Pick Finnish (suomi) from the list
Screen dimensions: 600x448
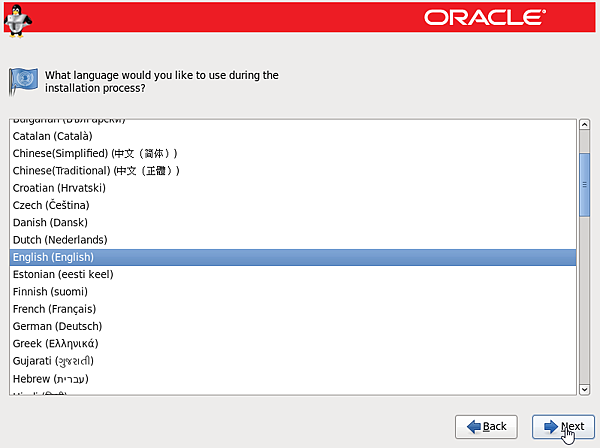tap(50, 292)
